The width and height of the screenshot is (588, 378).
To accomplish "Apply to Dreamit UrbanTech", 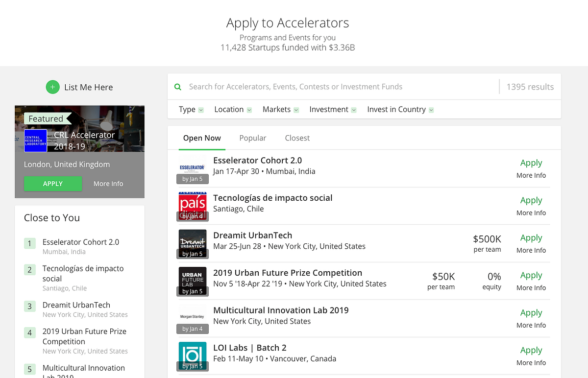I will coord(531,238).
